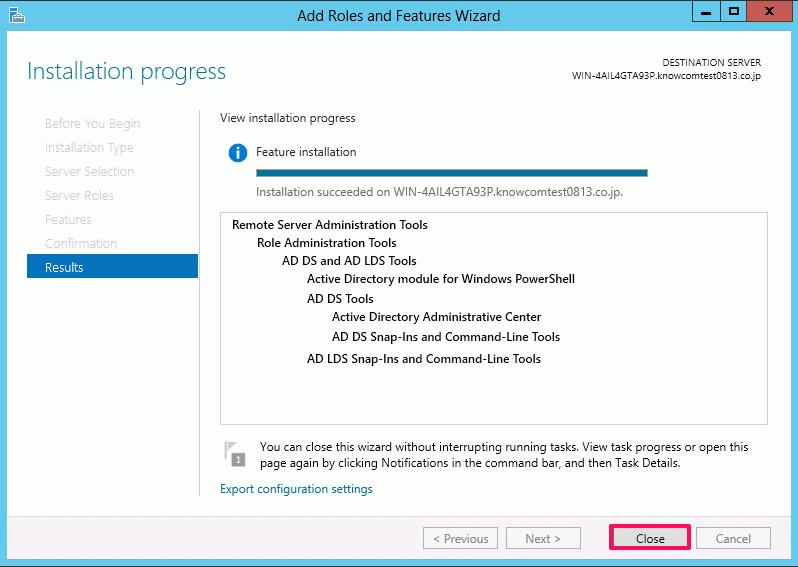Click the DESTINATION SERVER label
The height and width of the screenshot is (567, 798).
(x=711, y=63)
